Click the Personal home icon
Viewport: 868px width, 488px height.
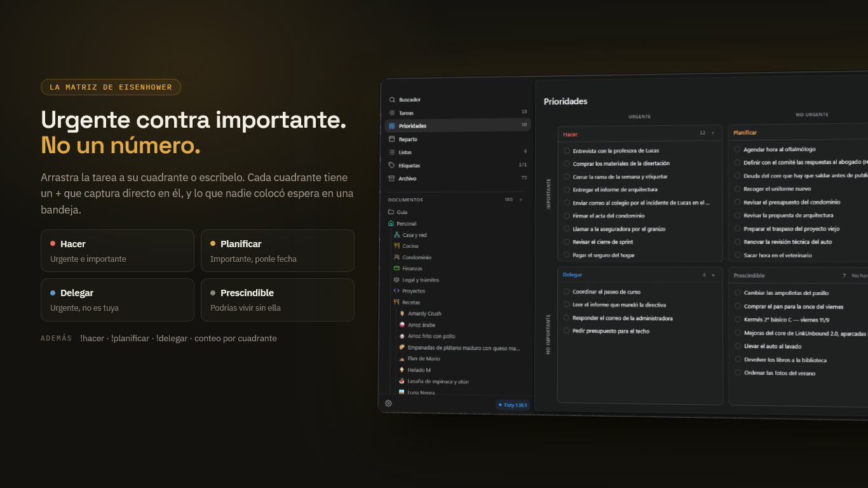pyautogui.click(x=391, y=224)
